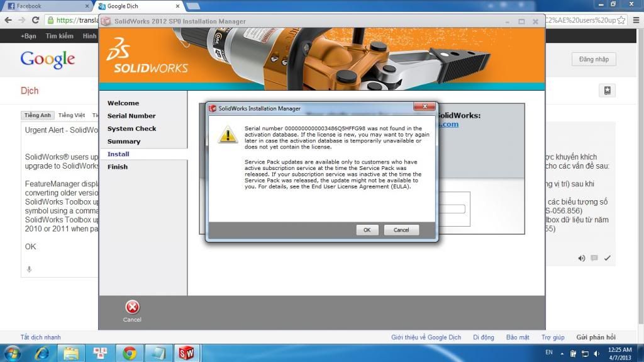This screenshot has width=644, height=362.
Task: Click the network icon in system tray
Action: [x=585, y=353]
